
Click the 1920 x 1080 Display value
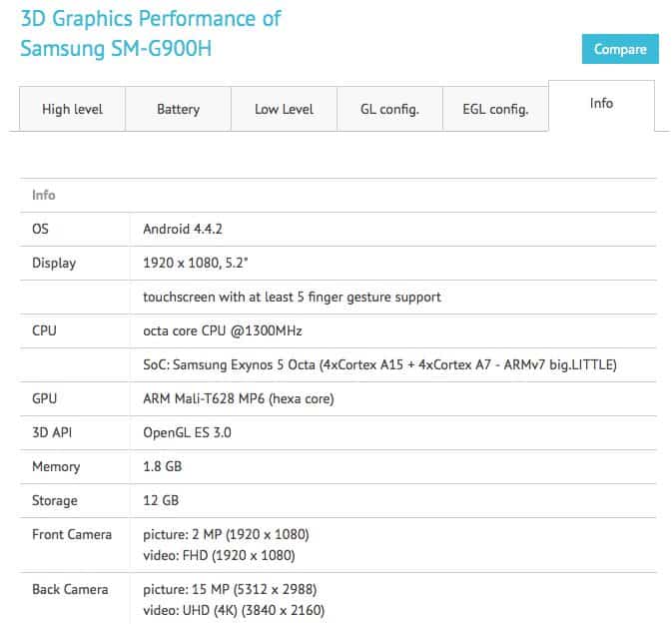[x=196, y=263]
